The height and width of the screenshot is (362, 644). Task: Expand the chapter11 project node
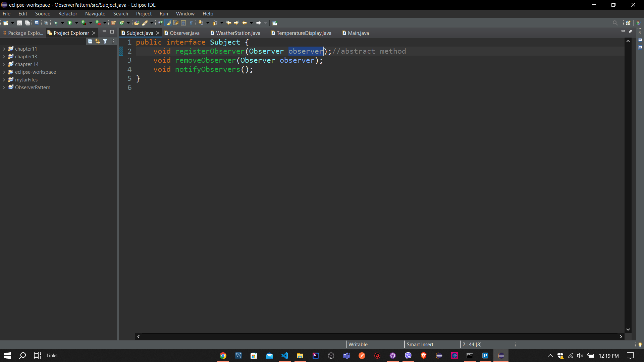coord(4,49)
